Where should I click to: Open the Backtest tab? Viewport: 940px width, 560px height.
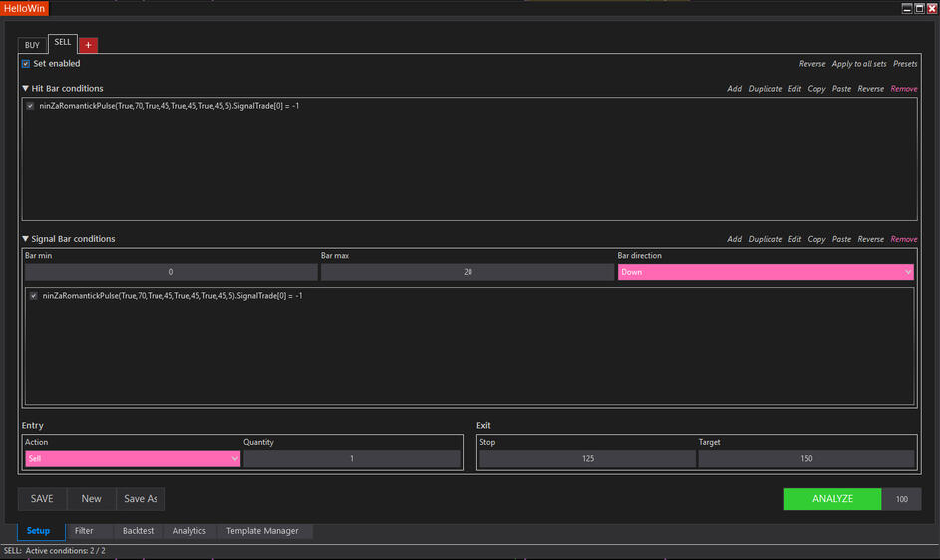(x=138, y=531)
